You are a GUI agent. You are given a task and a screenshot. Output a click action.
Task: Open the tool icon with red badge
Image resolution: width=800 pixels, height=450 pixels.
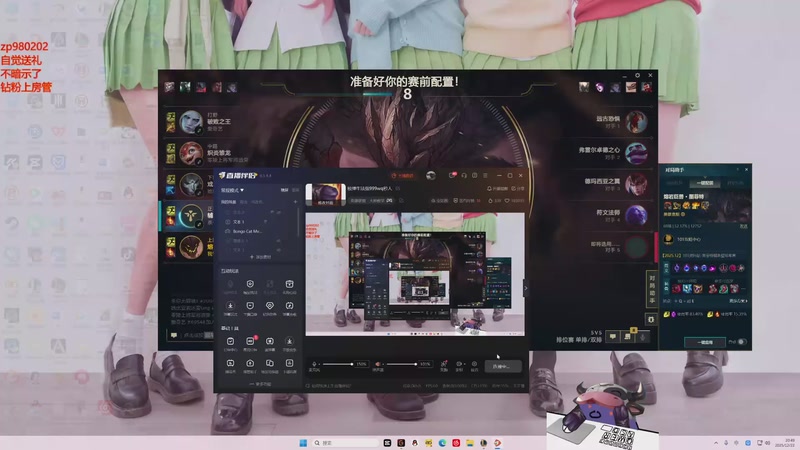click(250, 341)
